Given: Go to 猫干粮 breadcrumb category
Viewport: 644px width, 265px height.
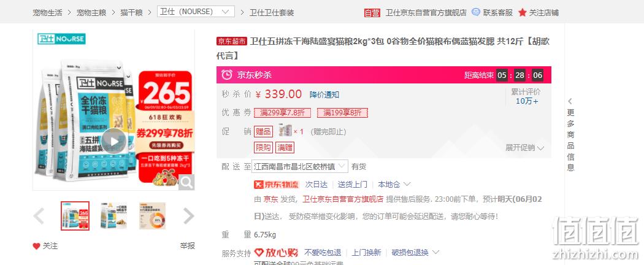Looking at the screenshot, I should pos(131,13).
